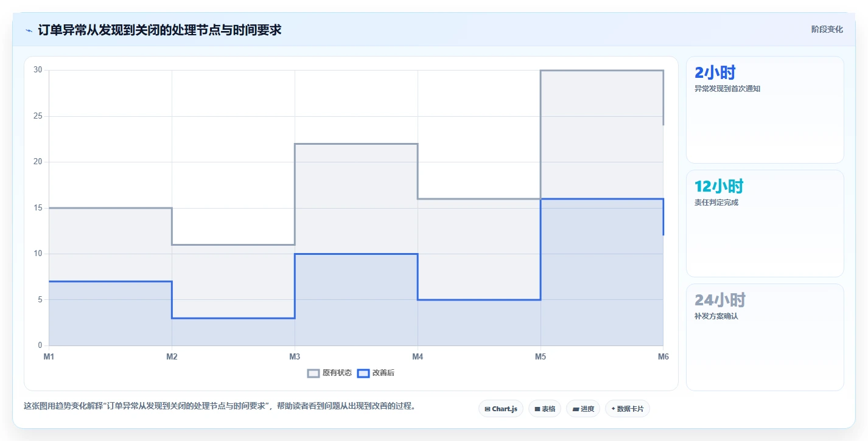Toggle the 原有状态 legend entry

click(329, 373)
